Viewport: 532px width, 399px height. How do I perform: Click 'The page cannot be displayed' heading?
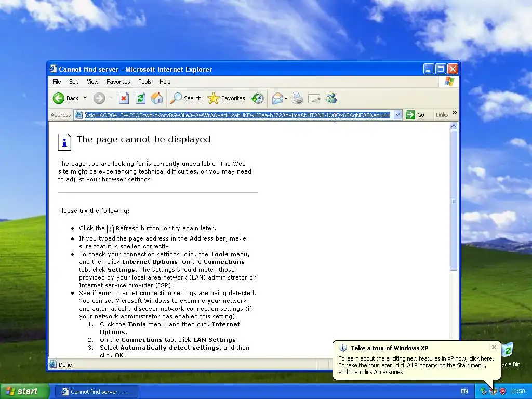(143, 139)
